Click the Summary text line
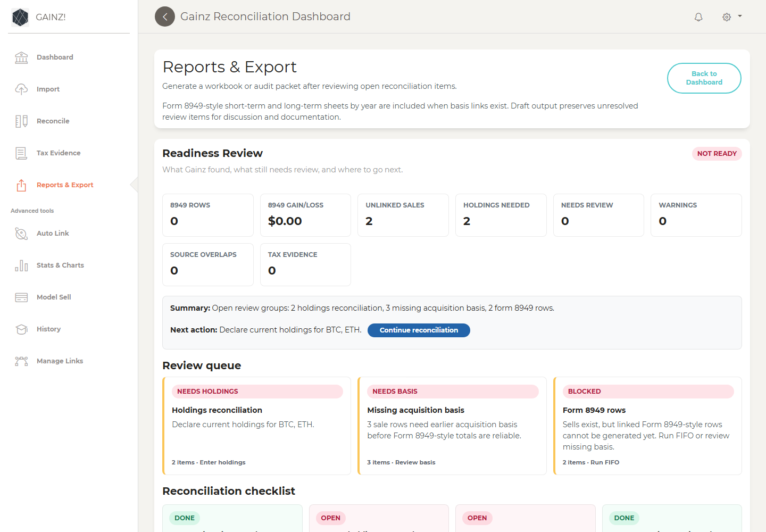Viewport: 766px width, 532px height. [x=362, y=308]
